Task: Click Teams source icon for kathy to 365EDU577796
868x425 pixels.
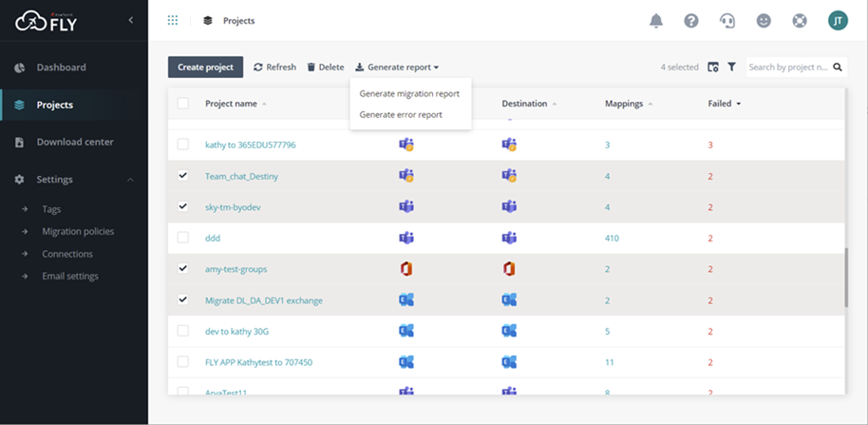Action: [406, 145]
